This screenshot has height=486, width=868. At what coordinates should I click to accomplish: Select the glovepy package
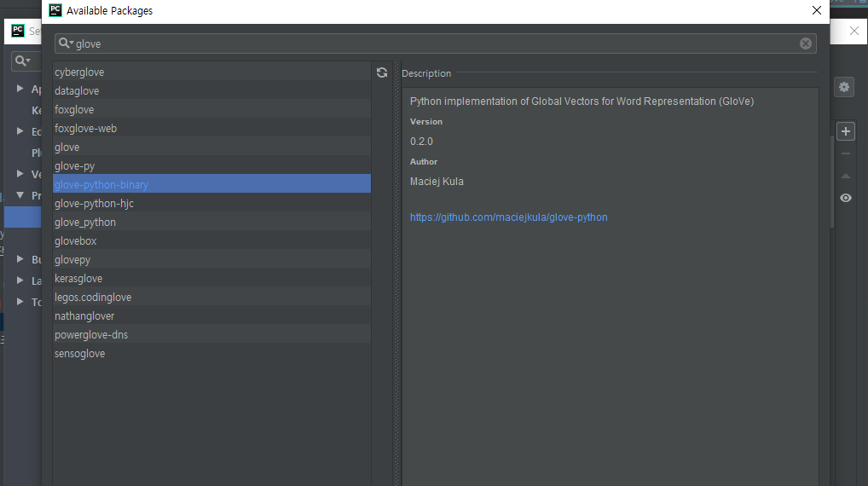coord(212,259)
